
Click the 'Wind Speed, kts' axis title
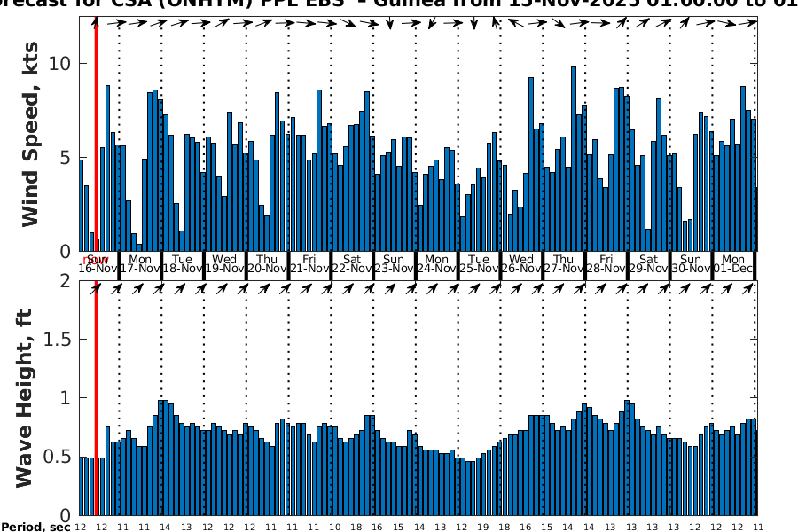click(x=31, y=133)
